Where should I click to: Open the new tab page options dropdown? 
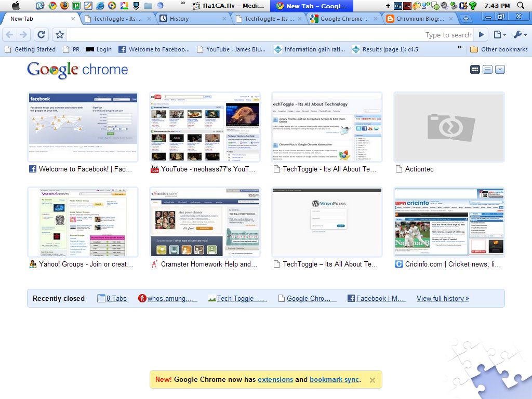(x=500, y=70)
